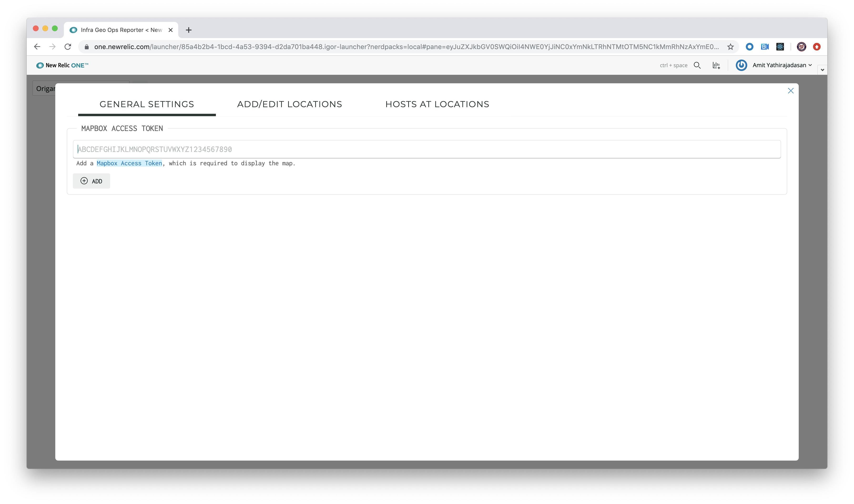
Task: Click the starred/bookmark icon in address bar
Action: 730,46
